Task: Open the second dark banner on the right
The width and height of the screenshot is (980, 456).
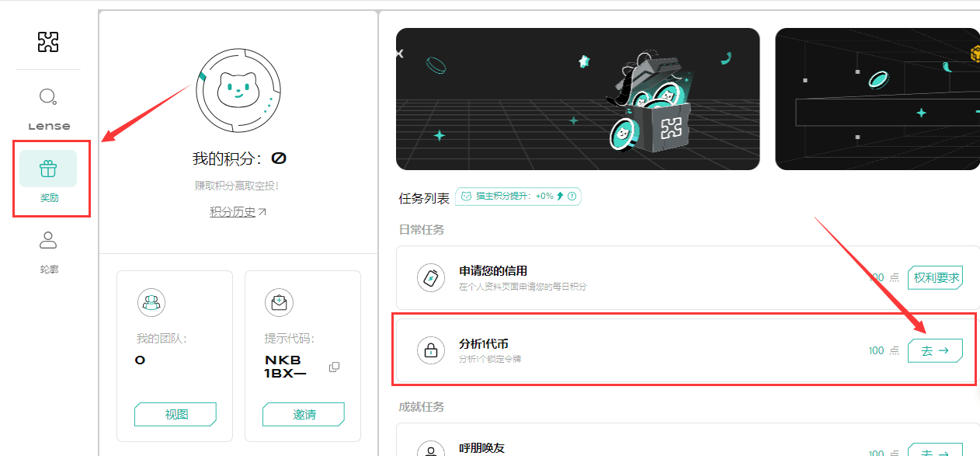Action: pyautogui.click(x=877, y=99)
